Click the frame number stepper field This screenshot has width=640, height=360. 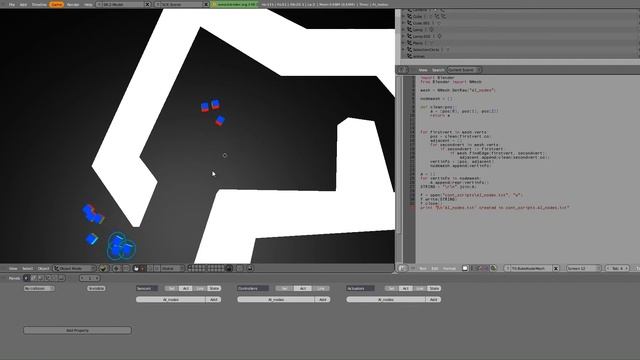click(89, 278)
